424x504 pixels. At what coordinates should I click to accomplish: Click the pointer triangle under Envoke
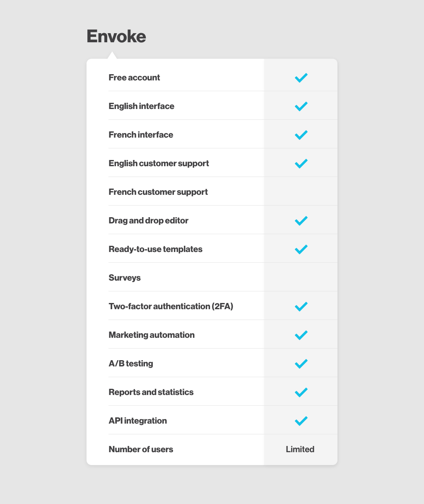(112, 56)
